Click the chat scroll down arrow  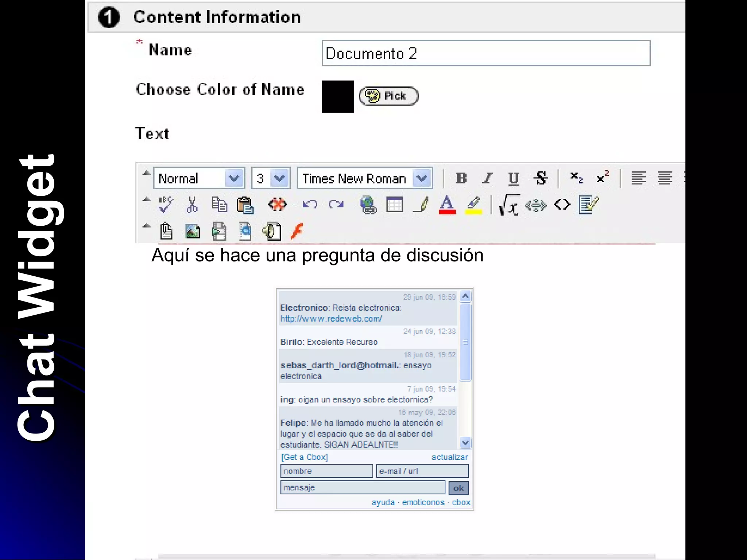pos(465,443)
